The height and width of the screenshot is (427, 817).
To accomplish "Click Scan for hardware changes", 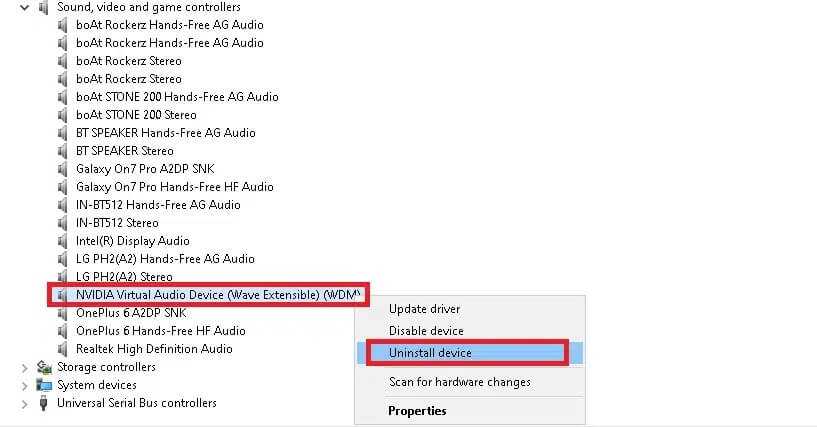I will click(460, 382).
